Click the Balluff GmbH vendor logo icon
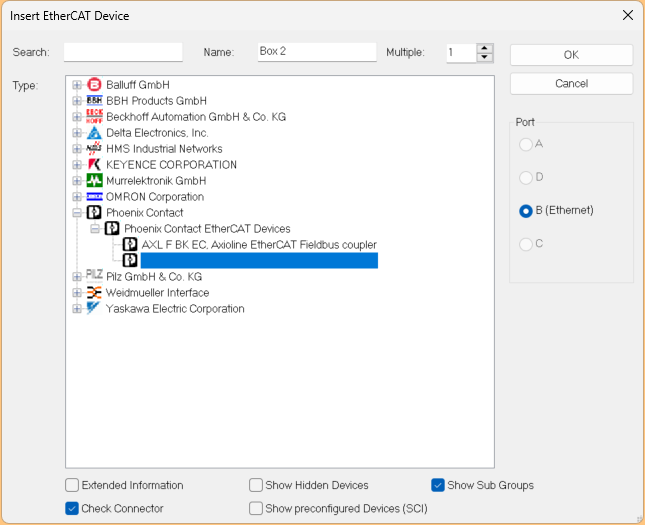 coord(94,85)
